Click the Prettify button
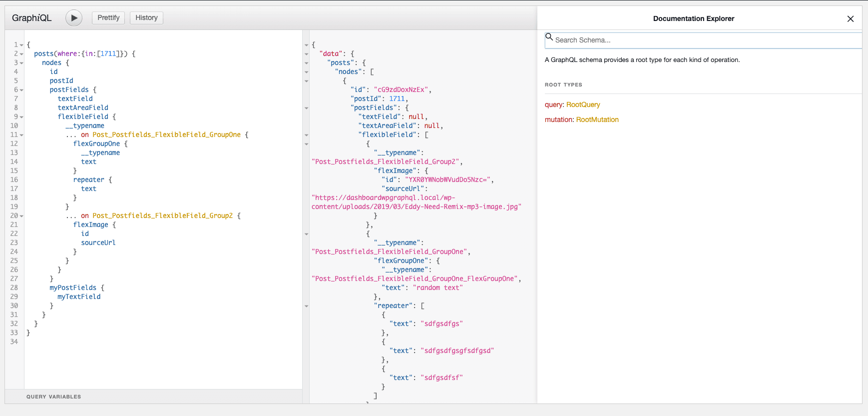 pyautogui.click(x=108, y=18)
